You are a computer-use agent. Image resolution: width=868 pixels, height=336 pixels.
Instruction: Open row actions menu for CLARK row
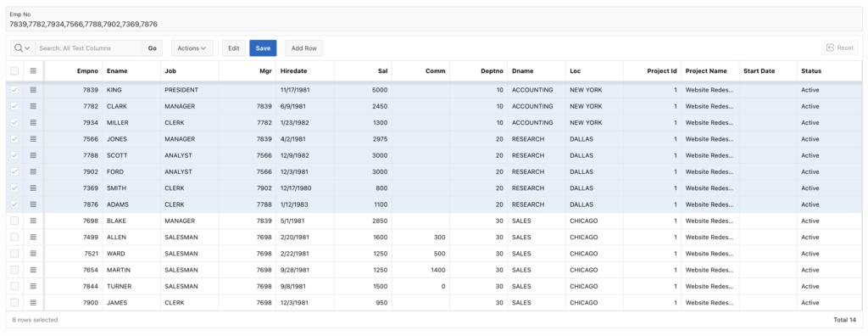(33, 106)
